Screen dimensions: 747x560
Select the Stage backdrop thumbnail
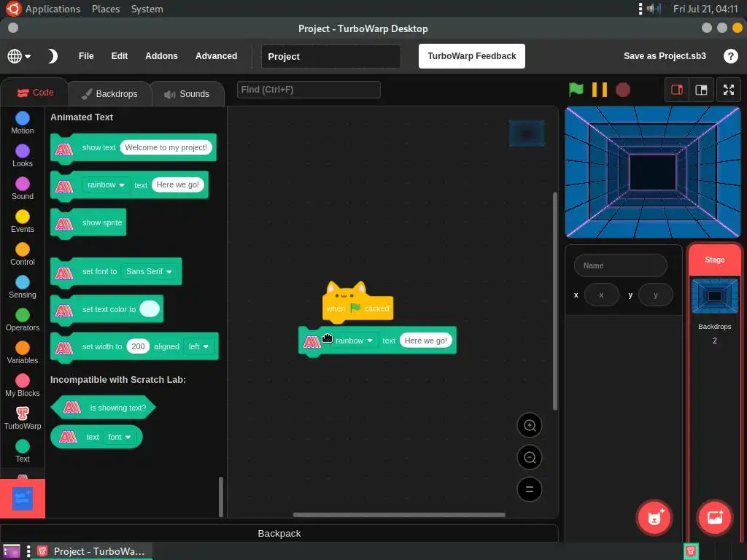click(x=715, y=296)
